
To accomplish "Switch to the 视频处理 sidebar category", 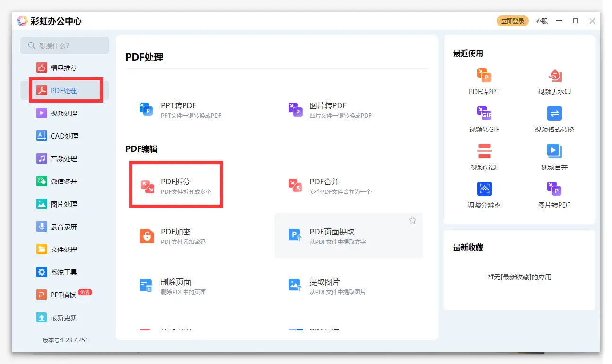I will pos(64,113).
